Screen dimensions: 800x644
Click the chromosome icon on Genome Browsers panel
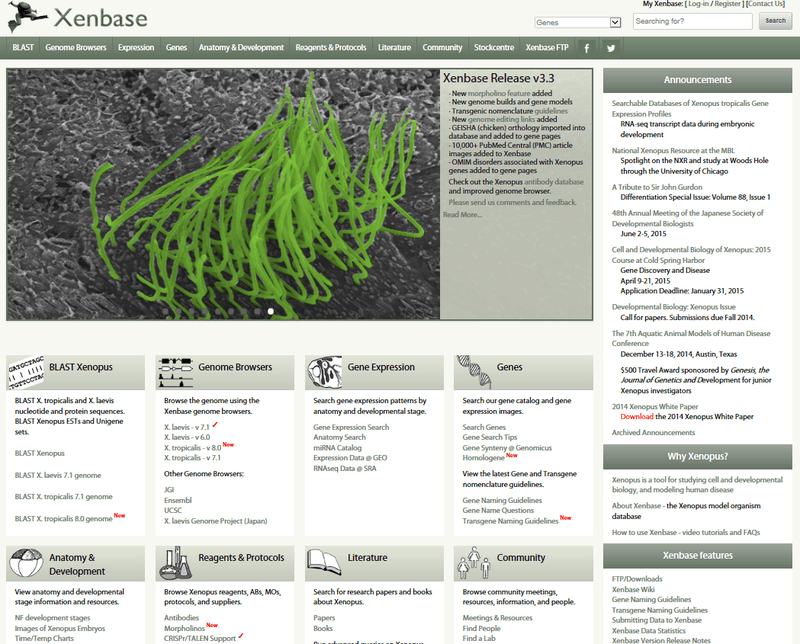(176, 371)
